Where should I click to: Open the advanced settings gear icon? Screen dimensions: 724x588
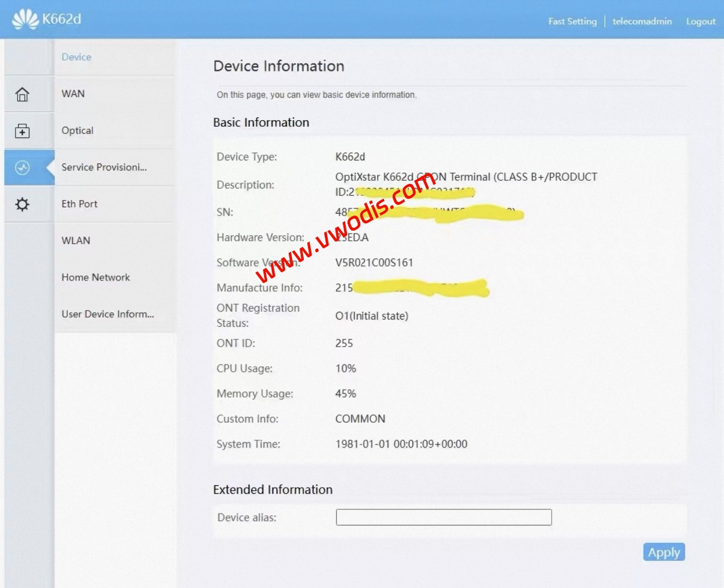tap(22, 205)
